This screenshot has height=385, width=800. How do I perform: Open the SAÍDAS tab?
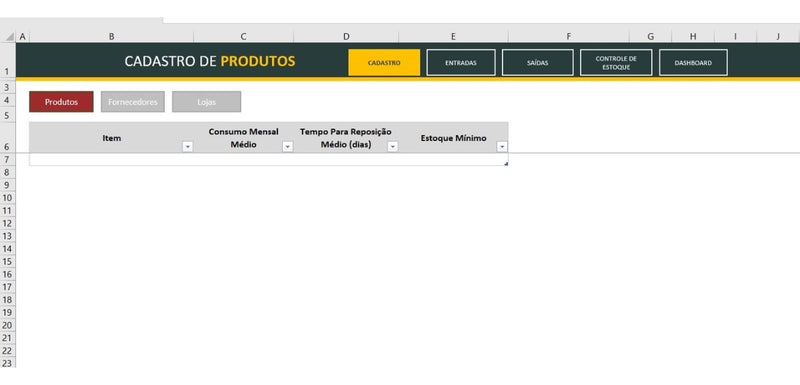(538, 63)
